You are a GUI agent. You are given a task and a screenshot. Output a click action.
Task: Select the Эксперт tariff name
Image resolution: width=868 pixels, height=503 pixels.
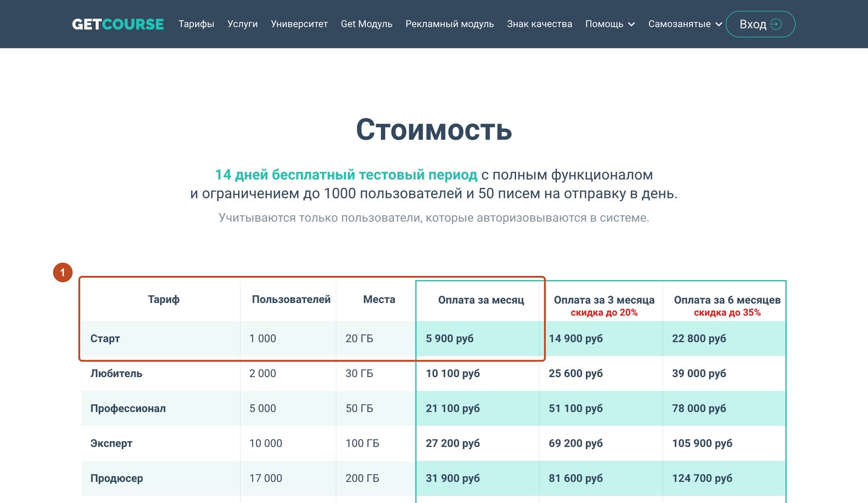(x=112, y=443)
